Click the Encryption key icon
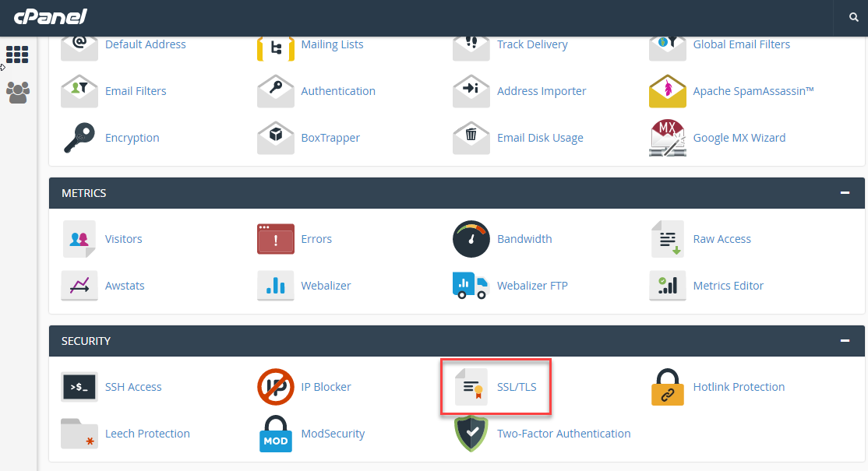This screenshot has width=868, height=471. coord(79,138)
